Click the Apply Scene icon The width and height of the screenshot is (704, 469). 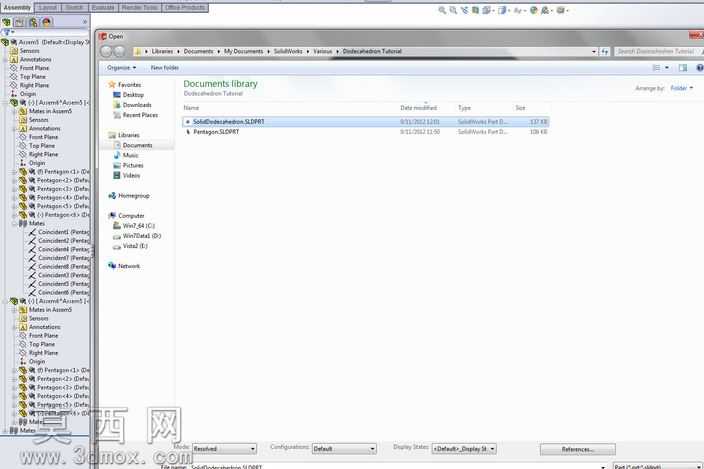coord(545,10)
